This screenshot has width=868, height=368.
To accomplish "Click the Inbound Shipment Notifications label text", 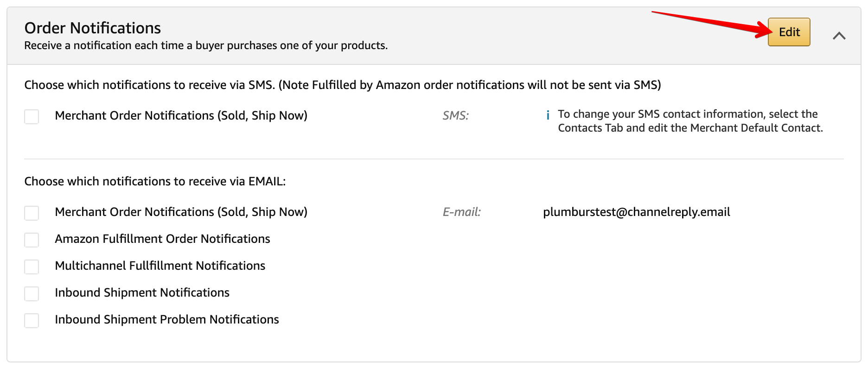I will 142,292.
